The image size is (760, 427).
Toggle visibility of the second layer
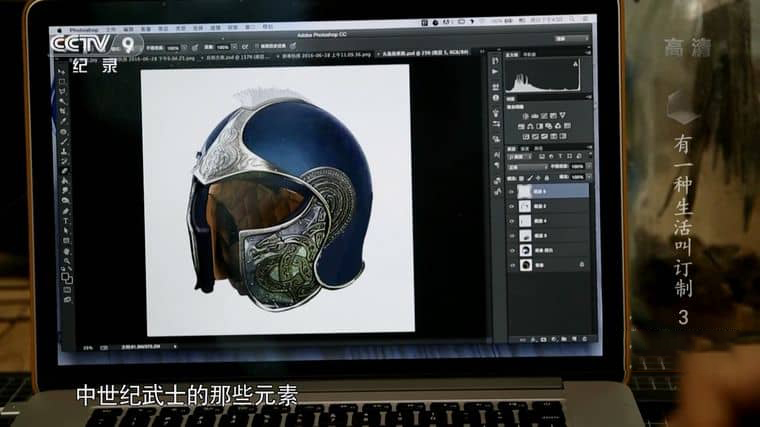(512, 205)
